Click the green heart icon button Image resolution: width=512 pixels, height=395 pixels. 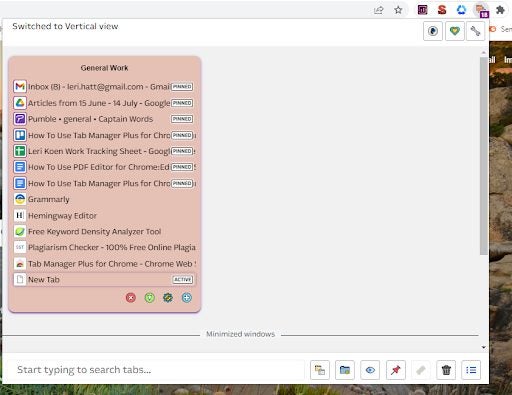click(455, 31)
